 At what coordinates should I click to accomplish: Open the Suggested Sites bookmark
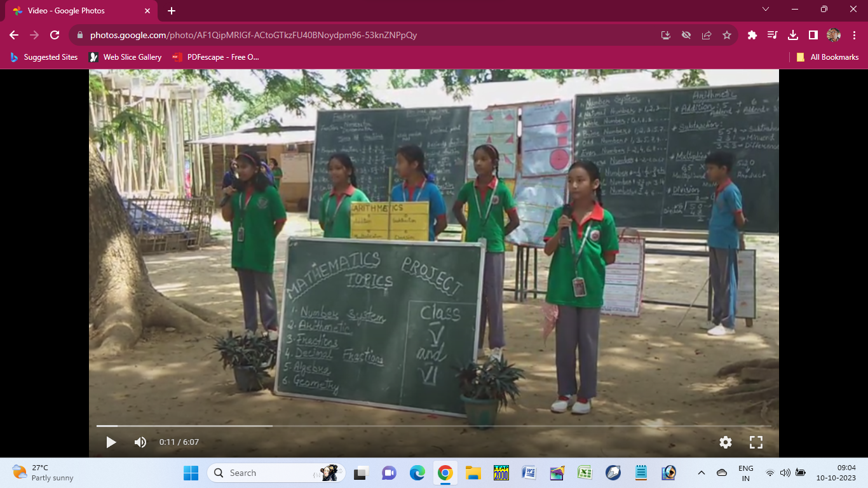tap(44, 57)
